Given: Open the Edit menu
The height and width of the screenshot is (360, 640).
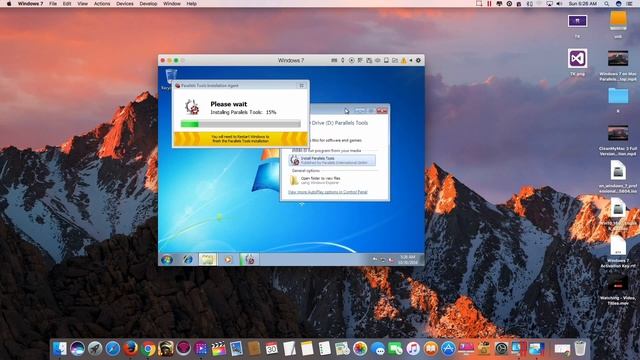Looking at the screenshot, I should pyautogui.click(x=67, y=4).
